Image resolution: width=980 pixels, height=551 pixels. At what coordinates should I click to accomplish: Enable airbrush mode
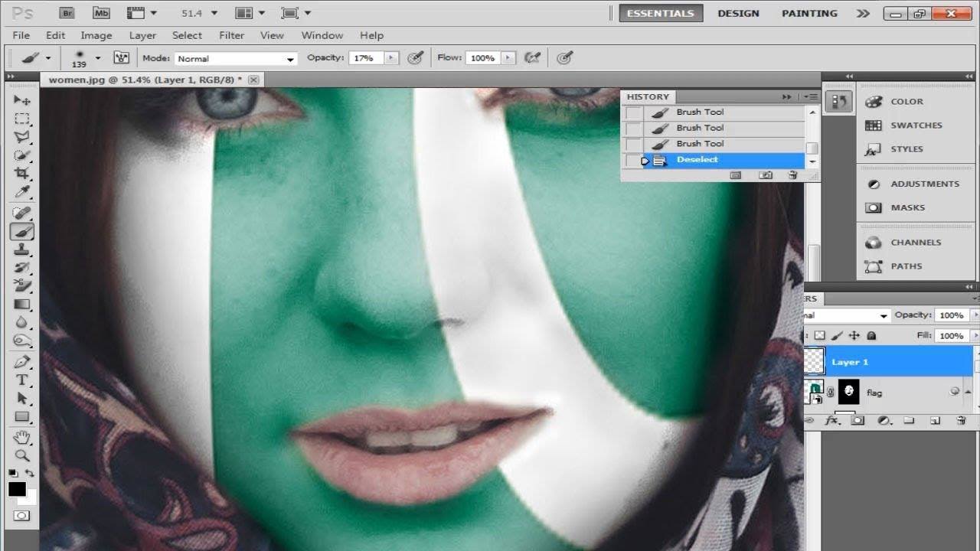(532, 57)
